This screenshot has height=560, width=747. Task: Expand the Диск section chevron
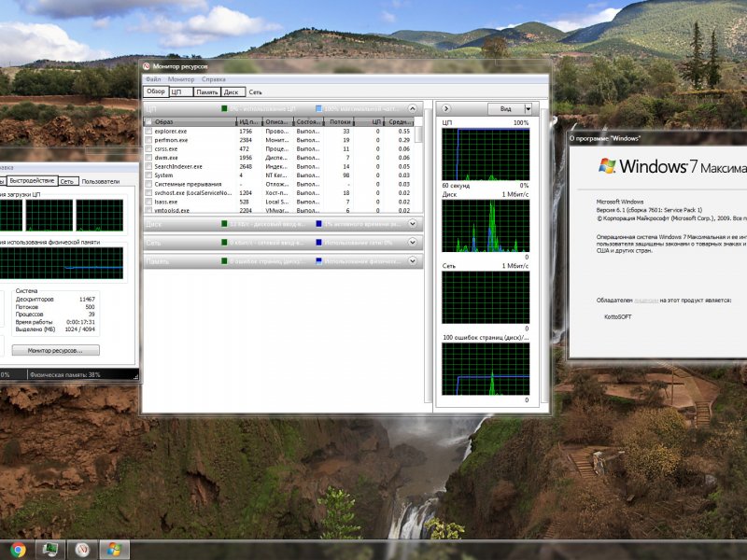[x=413, y=223]
